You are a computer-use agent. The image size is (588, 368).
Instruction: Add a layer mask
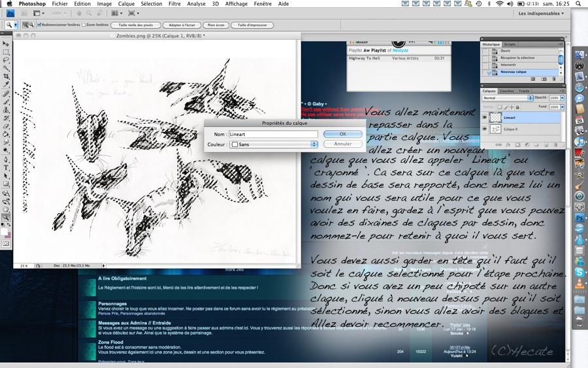pos(517,145)
